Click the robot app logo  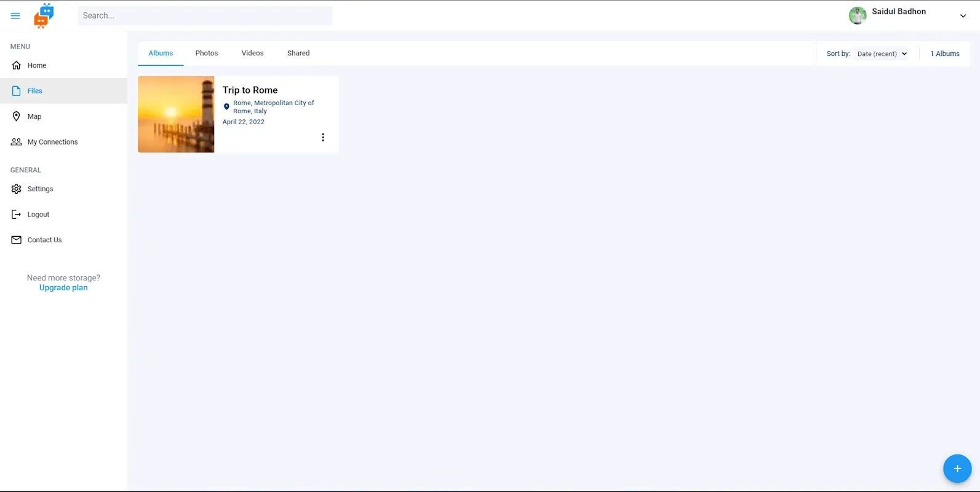pos(44,16)
